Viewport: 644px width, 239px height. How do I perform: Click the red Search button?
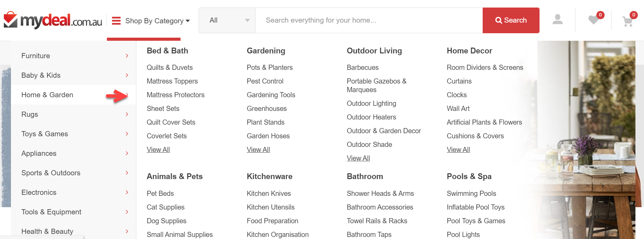pyautogui.click(x=511, y=21)
